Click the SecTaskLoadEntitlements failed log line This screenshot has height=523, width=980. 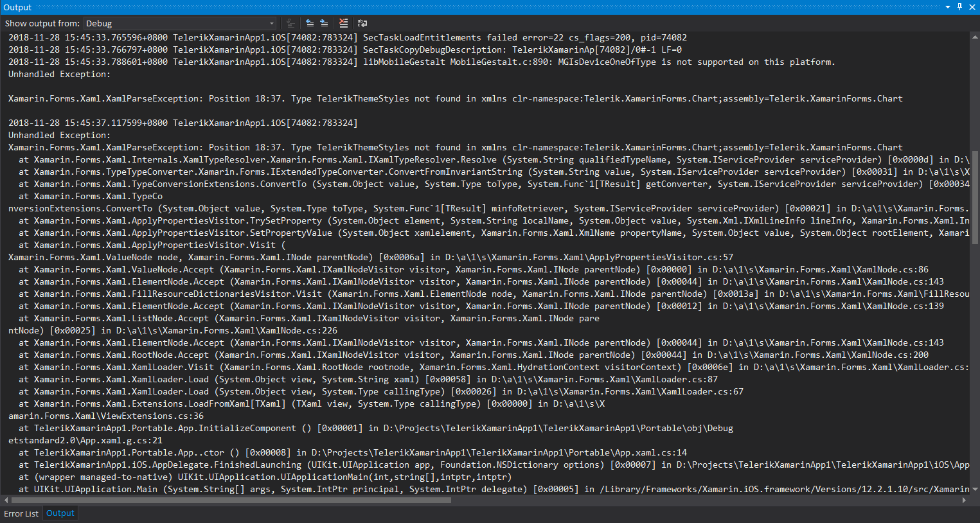(x=348, y=37)
